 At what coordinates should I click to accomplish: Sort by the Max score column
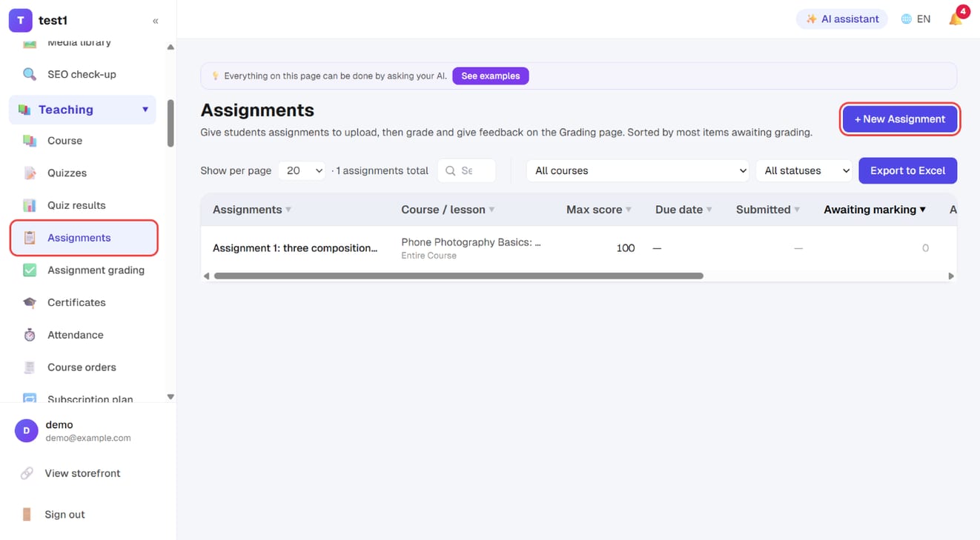[x=599, y=210]
